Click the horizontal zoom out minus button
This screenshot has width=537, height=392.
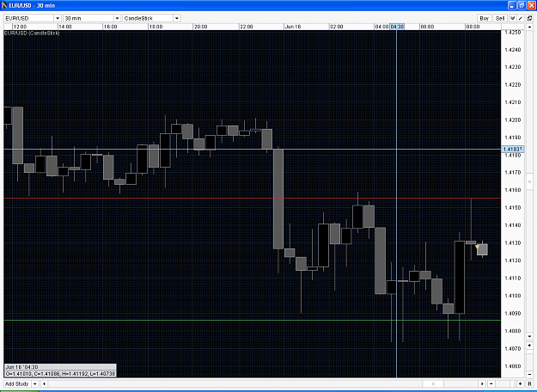coord(491,383)
